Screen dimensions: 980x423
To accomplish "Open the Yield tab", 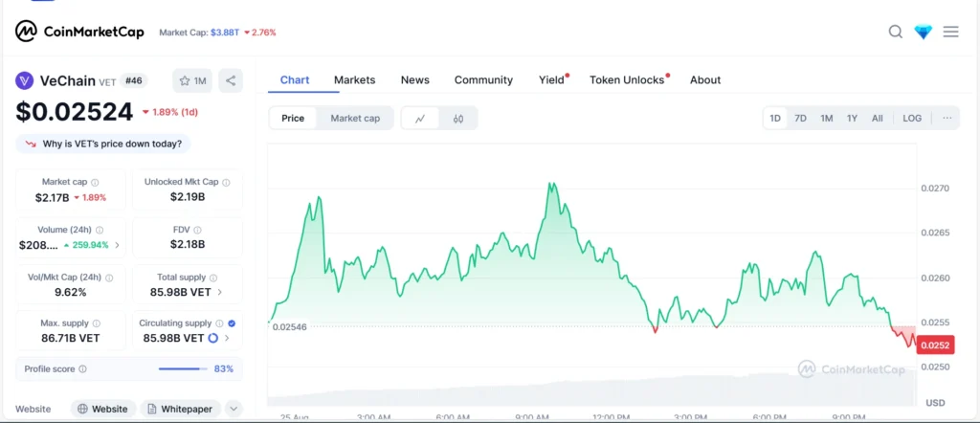I will pyautogui.click(x=551, y=80).
